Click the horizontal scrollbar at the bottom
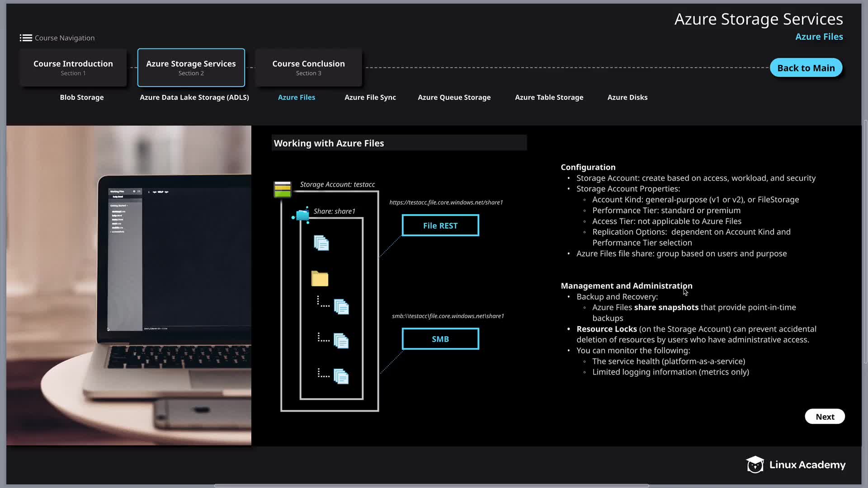The image size is (868, 488). pos(431,486)
